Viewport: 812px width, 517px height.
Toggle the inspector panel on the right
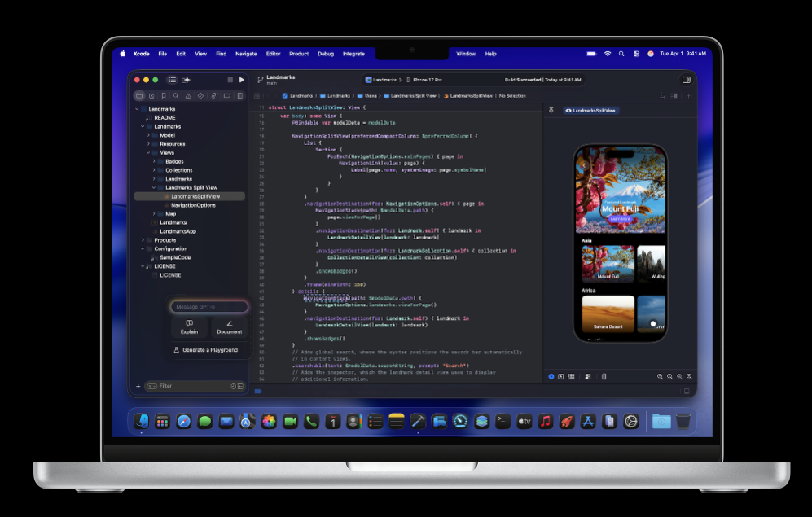[x=686, y=80]
